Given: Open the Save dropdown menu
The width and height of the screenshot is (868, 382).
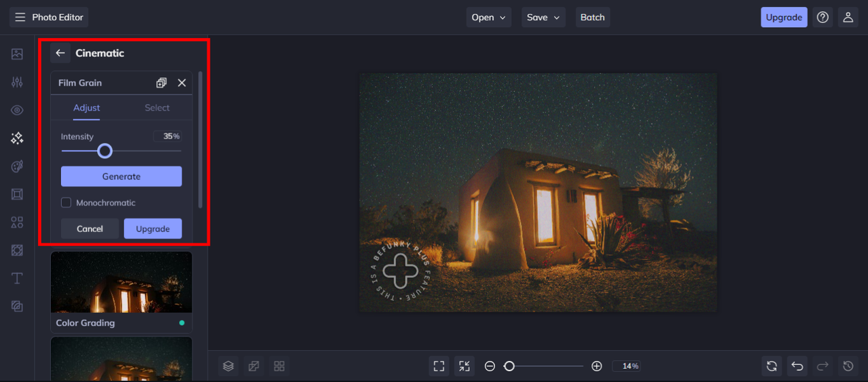Looking at the screenshot, I should coord(545,18).
